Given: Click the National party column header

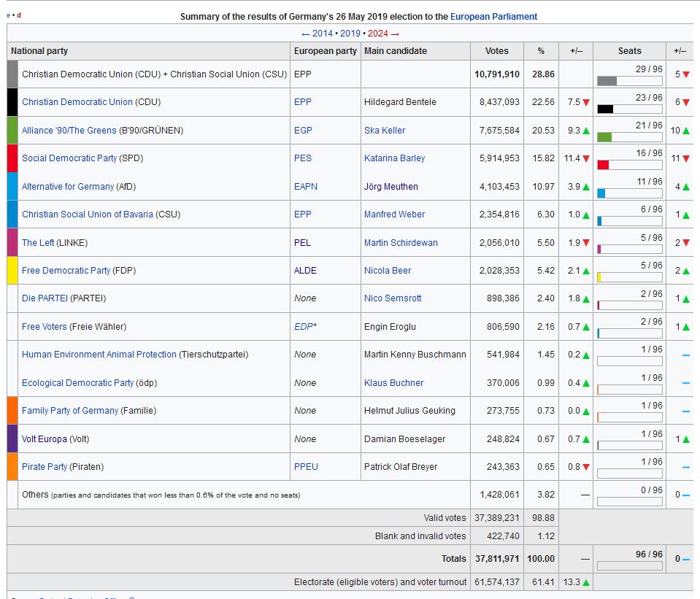Looking at the screenshot, I should (149, 51).
